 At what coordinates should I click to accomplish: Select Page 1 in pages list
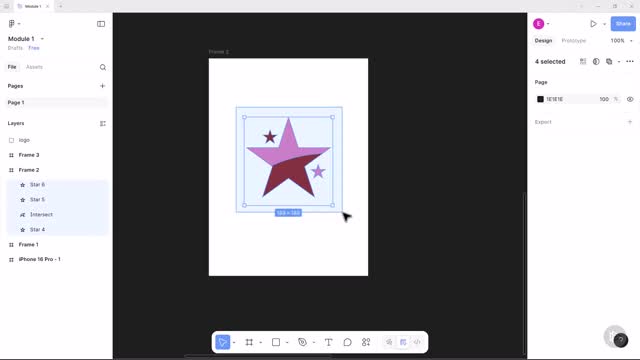click(57, 102)
